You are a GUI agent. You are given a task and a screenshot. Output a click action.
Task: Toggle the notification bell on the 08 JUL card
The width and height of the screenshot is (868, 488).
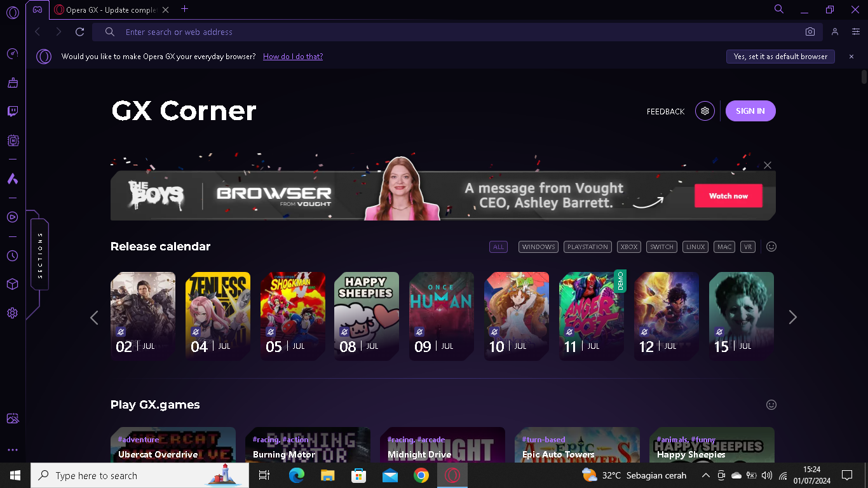pyautogui.click(x=344, y=332)
